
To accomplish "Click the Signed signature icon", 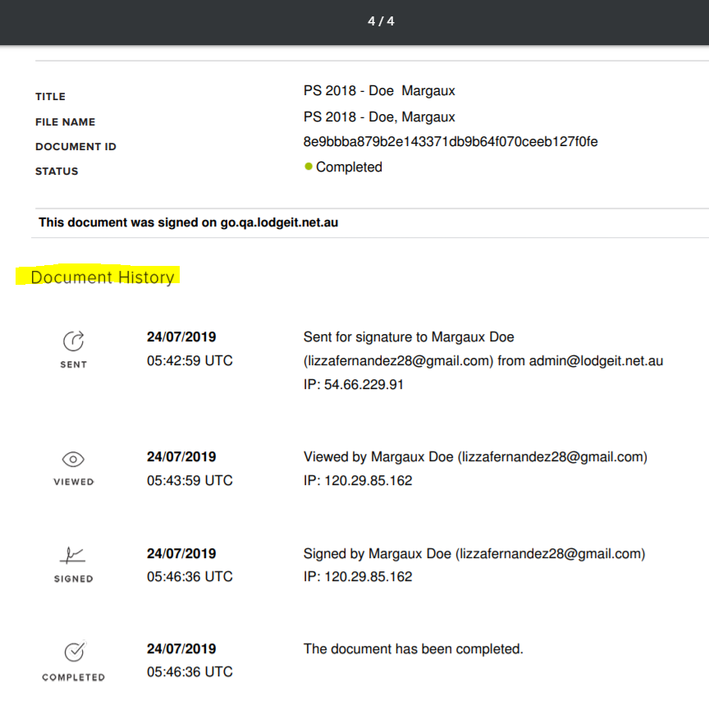I will (73, 555).
